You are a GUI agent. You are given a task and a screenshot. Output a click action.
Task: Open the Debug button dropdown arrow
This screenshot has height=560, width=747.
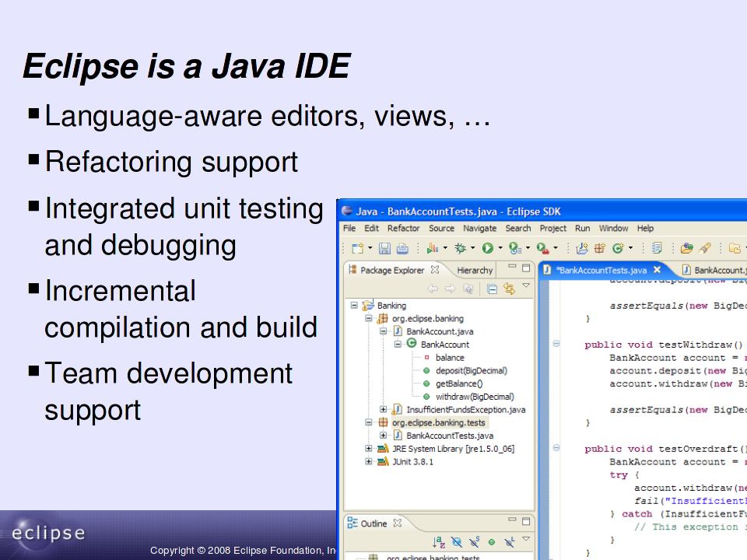click(x=472, y=248)
